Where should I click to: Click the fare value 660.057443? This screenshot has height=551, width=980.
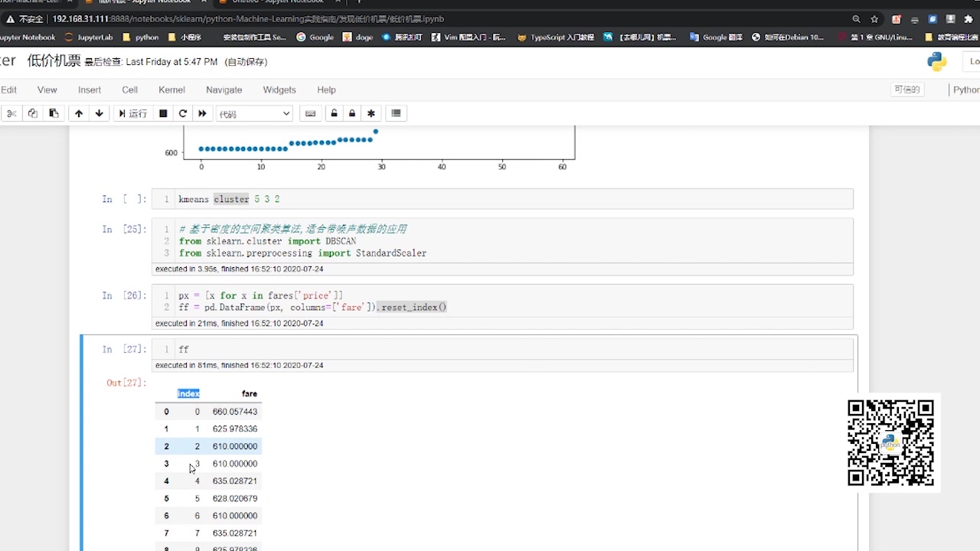click(235, 412)
